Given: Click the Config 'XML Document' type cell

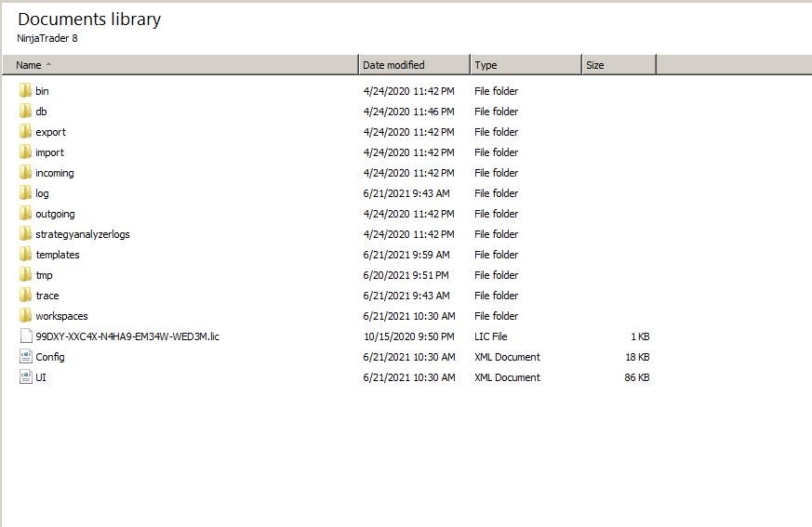Looking at the screenshot, I should tap(507, 357).
